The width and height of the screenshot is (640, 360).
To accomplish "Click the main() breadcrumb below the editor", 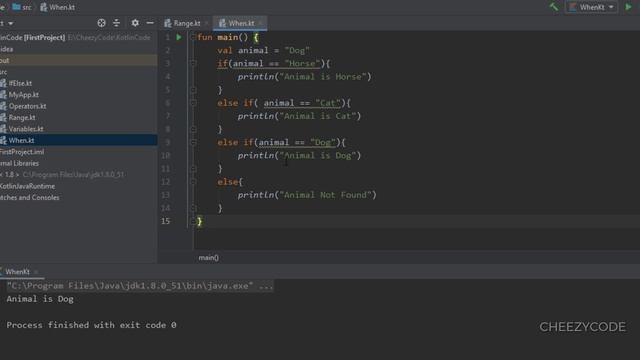I will click(x=209, y=258).
